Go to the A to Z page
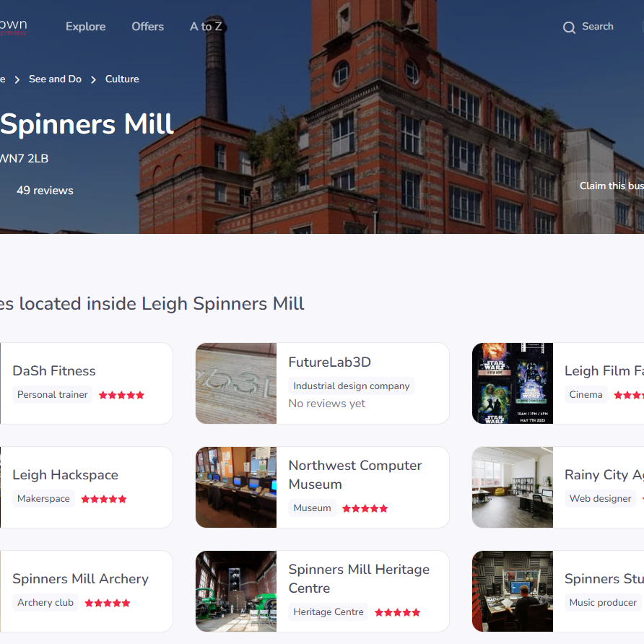This screenshot has height=644, width=644. tap(206, 27)
